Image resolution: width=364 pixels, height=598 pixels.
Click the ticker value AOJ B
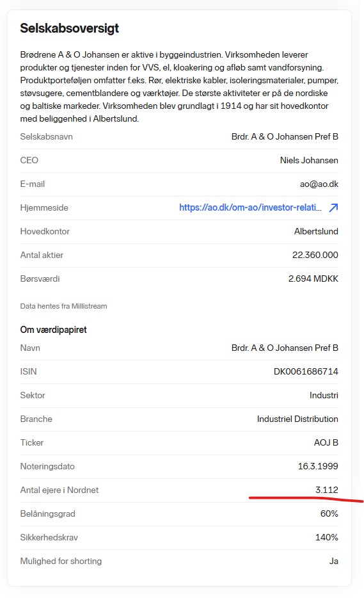pyautogui.click(x=326, y=442)
